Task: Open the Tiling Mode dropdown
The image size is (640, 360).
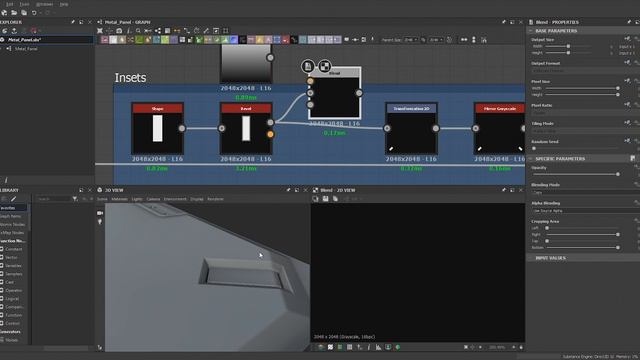Action: [x=585, y=131]
